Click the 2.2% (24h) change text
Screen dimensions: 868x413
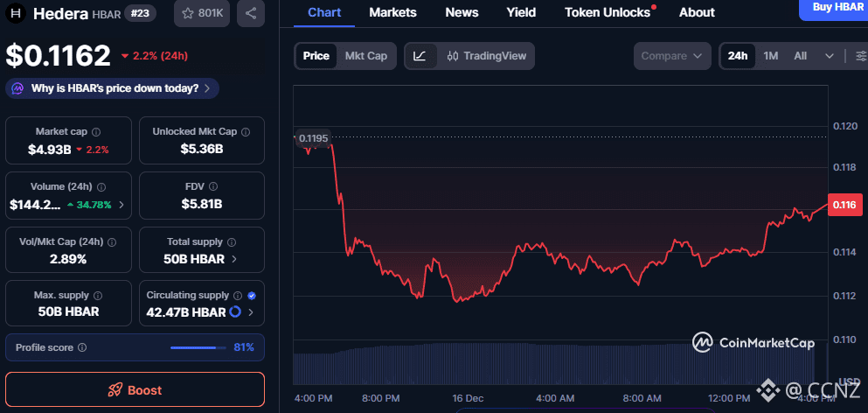coord(159,56)
